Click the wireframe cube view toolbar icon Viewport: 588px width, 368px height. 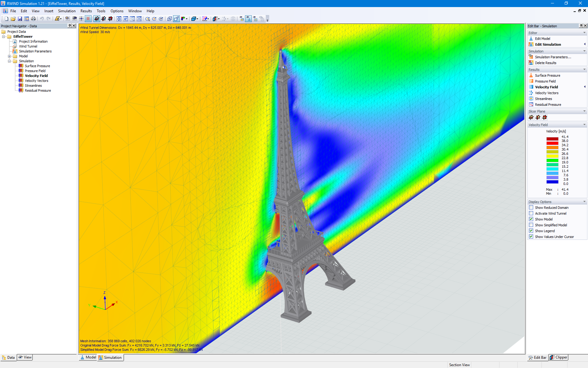pyautogui.click(x=169, y=19)
